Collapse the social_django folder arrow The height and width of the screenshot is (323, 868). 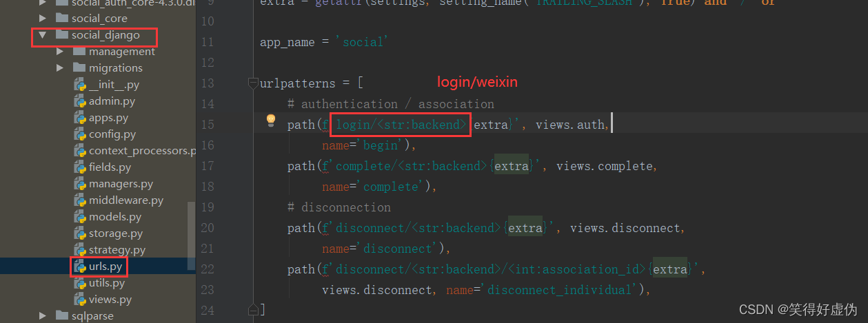coord(43,34)
